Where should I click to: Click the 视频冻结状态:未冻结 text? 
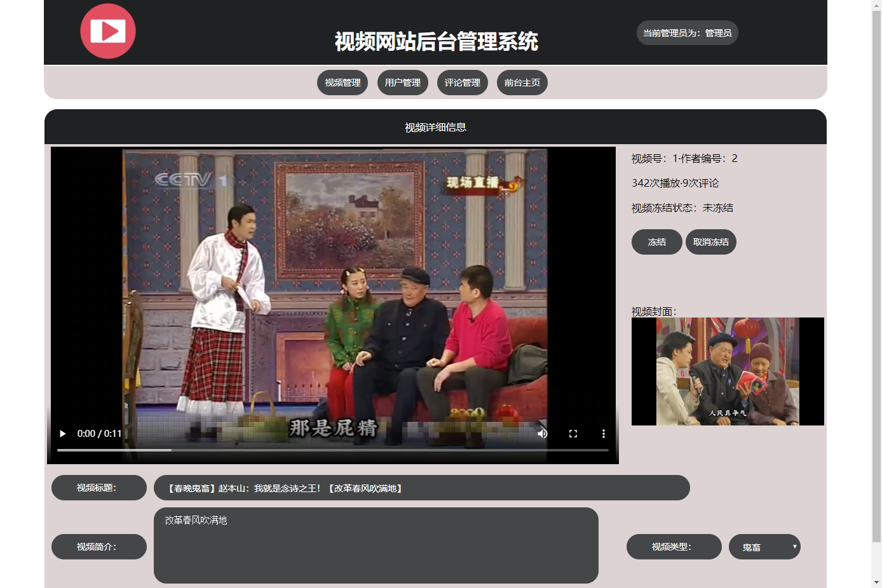point(682,208)
